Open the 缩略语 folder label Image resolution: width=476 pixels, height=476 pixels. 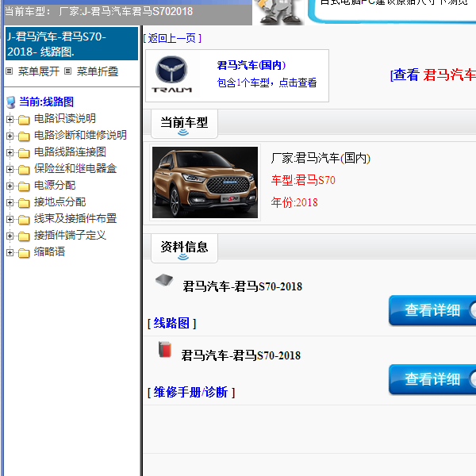(49, 251)
